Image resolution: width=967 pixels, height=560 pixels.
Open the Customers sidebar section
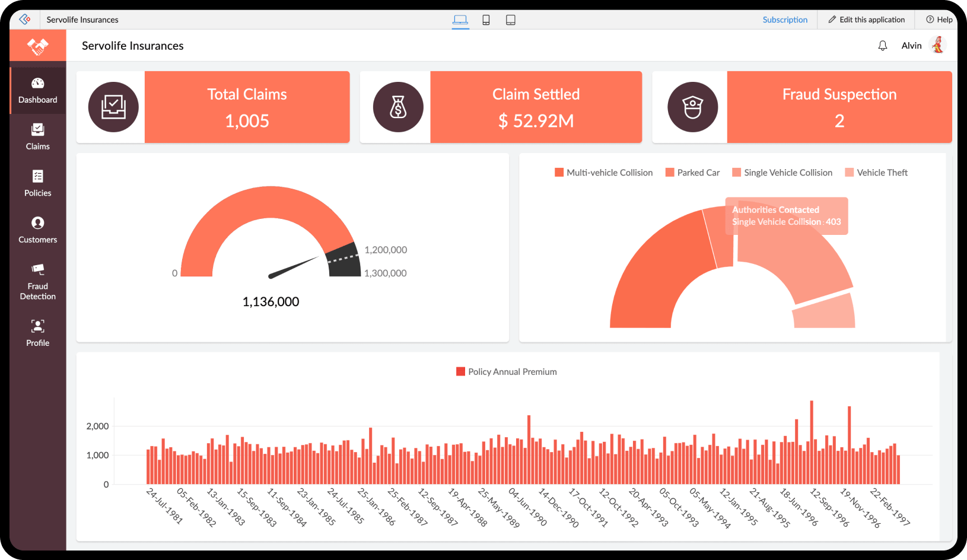(37, 230)
